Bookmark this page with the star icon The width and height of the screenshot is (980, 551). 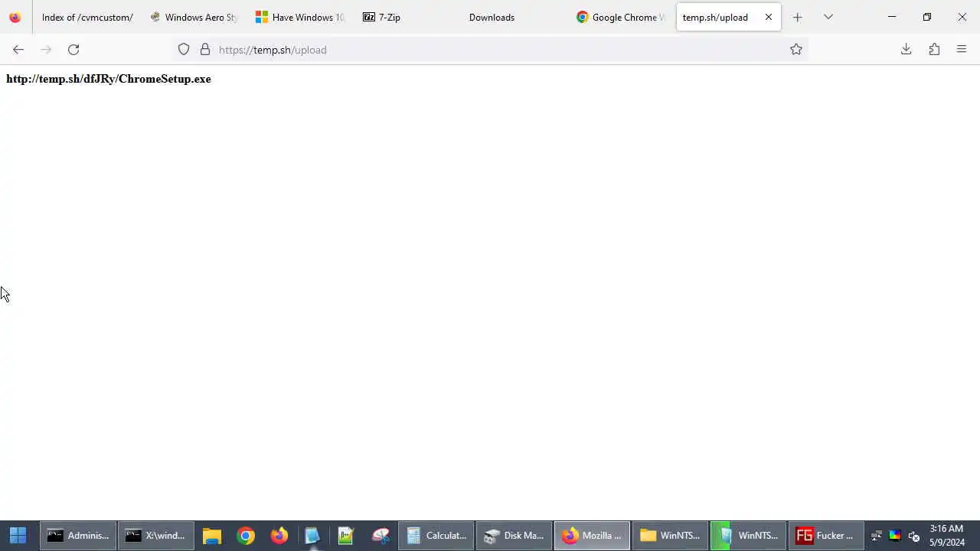point(796,50)
